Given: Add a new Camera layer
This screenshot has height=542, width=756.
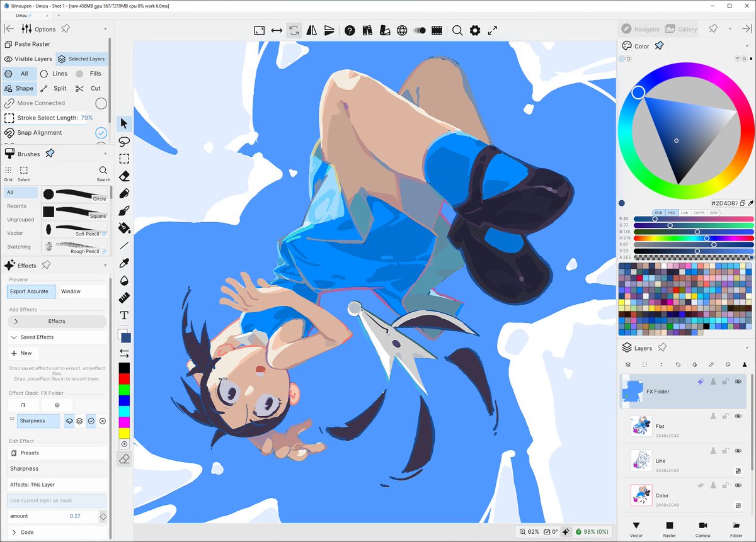Looking at the screenshot, I should [702, 529].
